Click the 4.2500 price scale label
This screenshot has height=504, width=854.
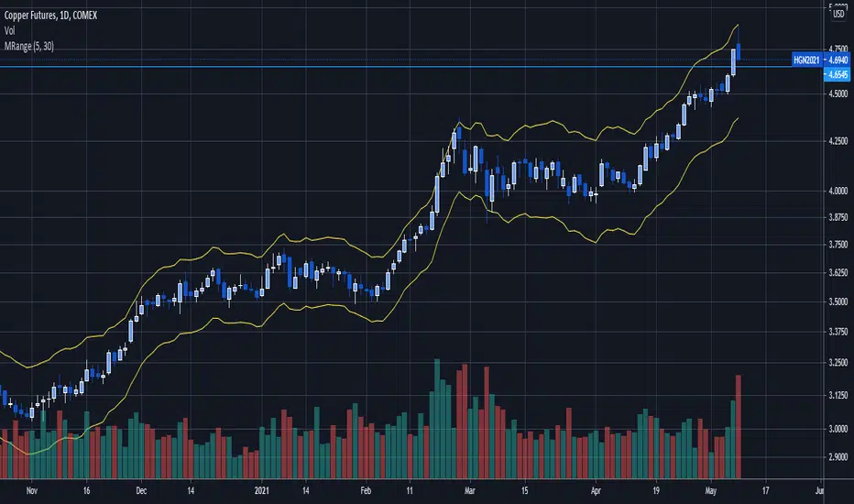(x=838, y=141)
